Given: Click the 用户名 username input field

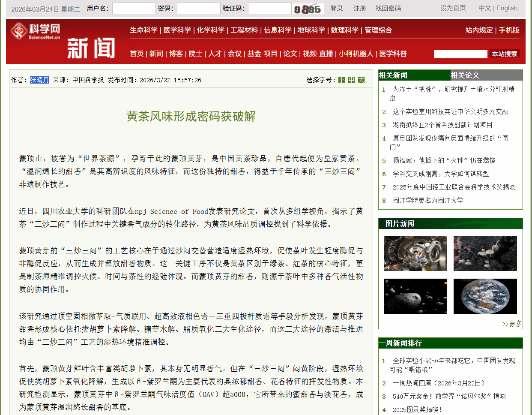Looking at the screenshot, I should pyautogui.click(x=134, y=8).
